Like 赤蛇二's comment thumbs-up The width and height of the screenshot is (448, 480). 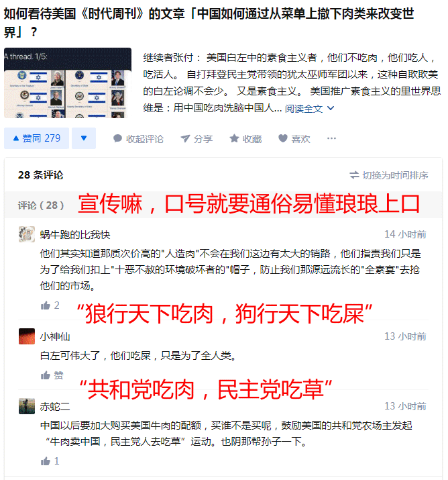(50, 461)
